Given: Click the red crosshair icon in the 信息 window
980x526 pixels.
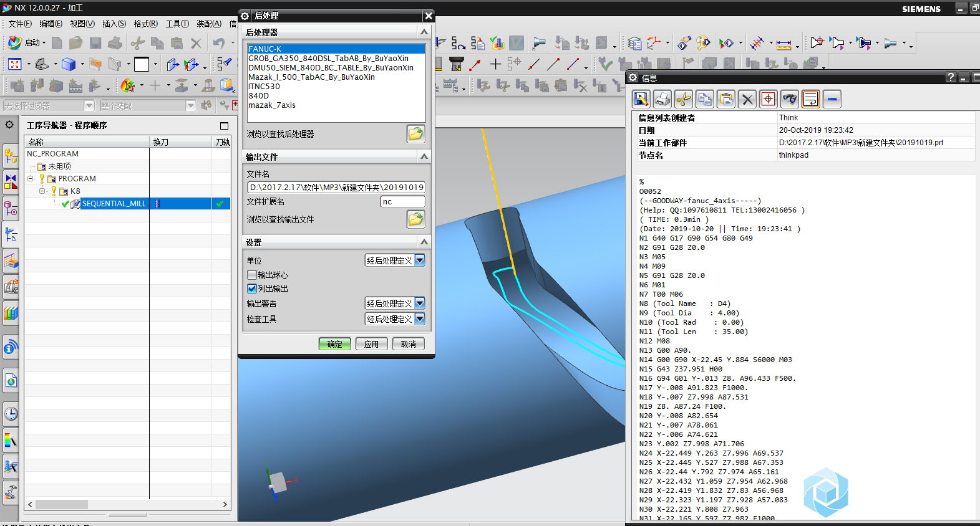Looking at the screenshot, I should click(769, 98).
